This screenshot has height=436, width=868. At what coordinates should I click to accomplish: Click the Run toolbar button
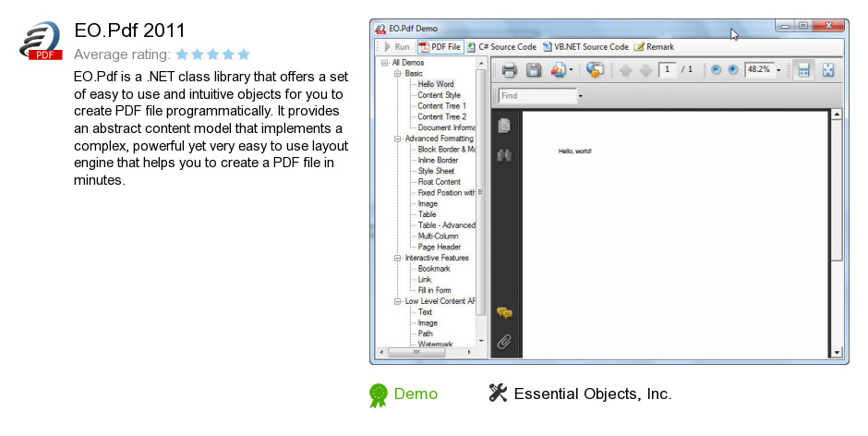tap(397, 47)
